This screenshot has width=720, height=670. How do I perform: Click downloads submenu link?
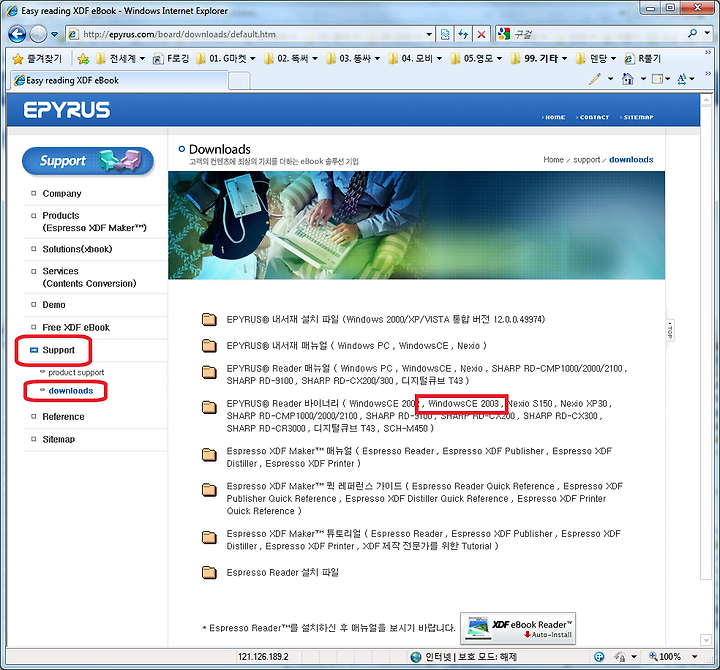coord(71,391)
